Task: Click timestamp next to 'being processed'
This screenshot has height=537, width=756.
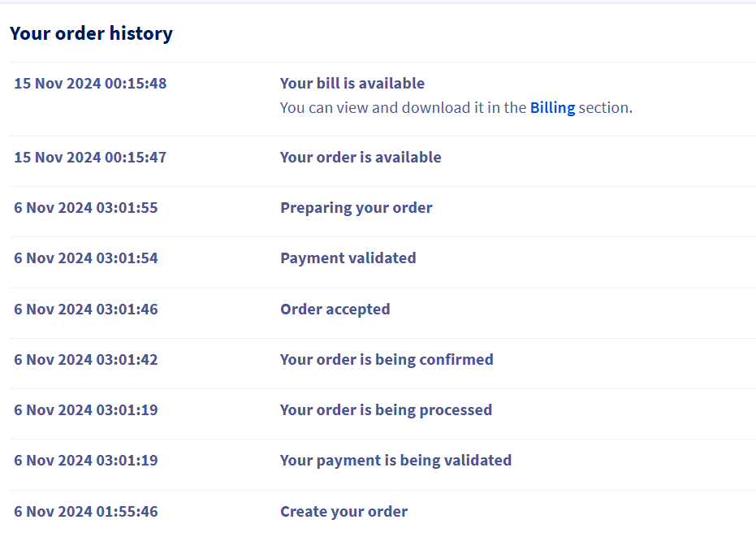Action: coord(86,410)
